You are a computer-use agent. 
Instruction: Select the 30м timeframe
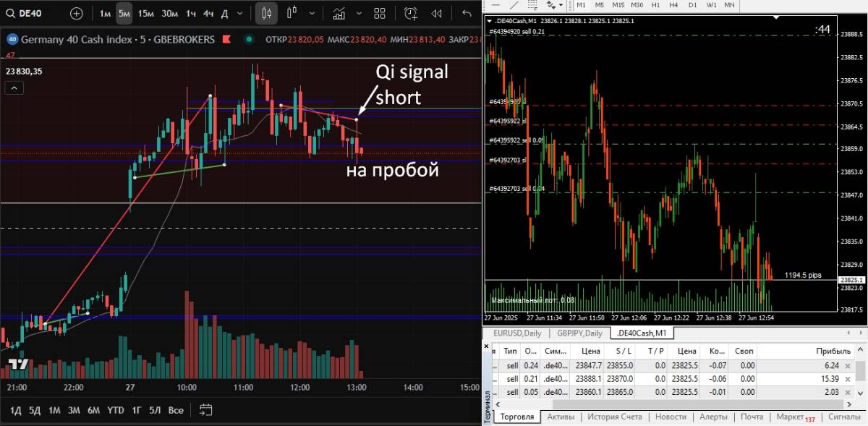(169, 13)
